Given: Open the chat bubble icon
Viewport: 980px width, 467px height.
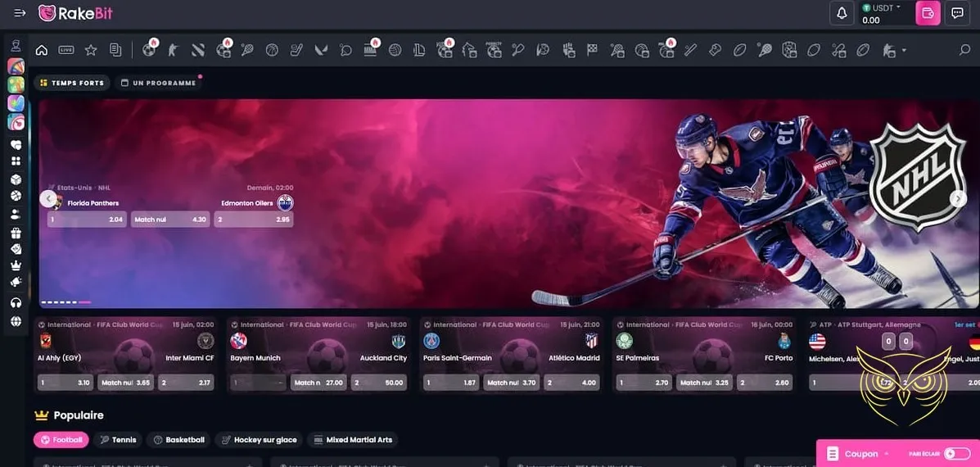Looking at the screenshot, I should (x=955, y=13).
